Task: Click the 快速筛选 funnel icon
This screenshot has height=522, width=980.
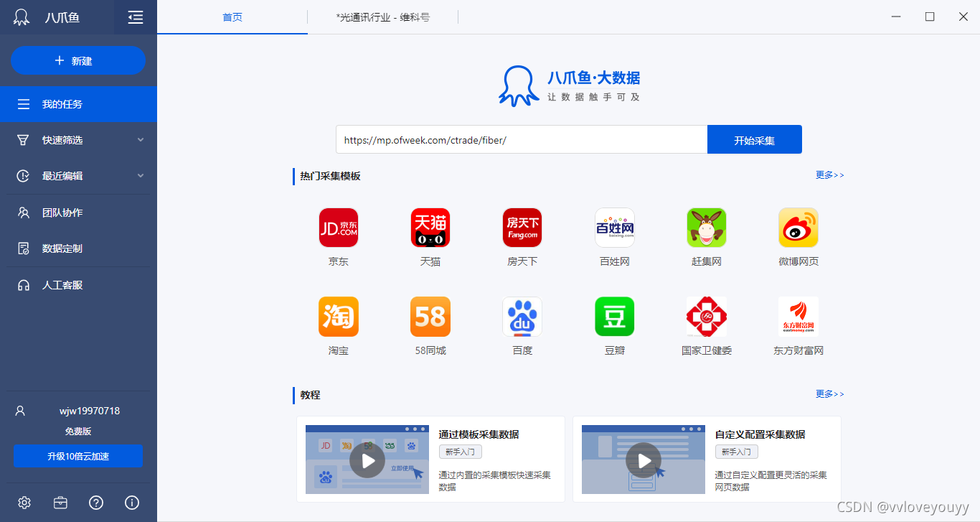Action: pyautogui.click(x=24, y=140)
